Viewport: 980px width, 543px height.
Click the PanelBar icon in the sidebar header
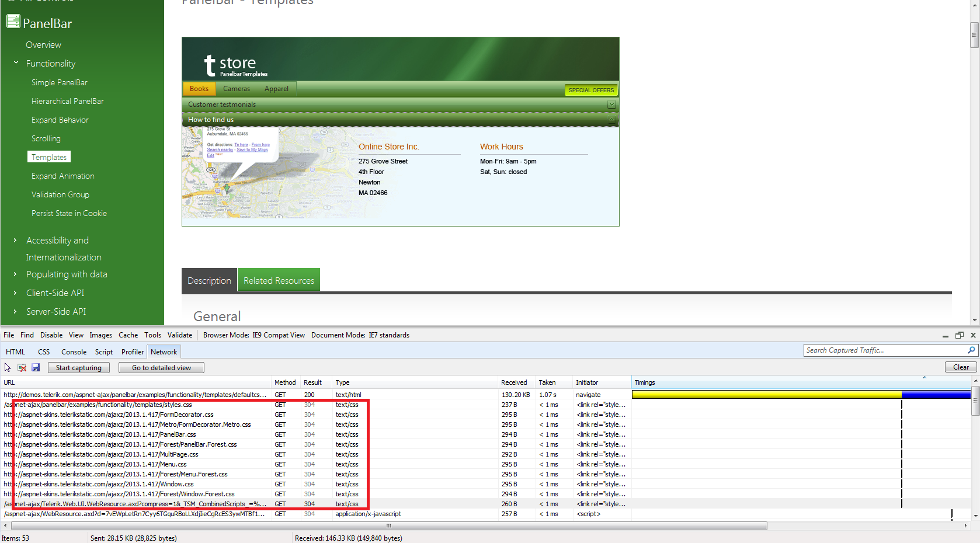[13, 22]
